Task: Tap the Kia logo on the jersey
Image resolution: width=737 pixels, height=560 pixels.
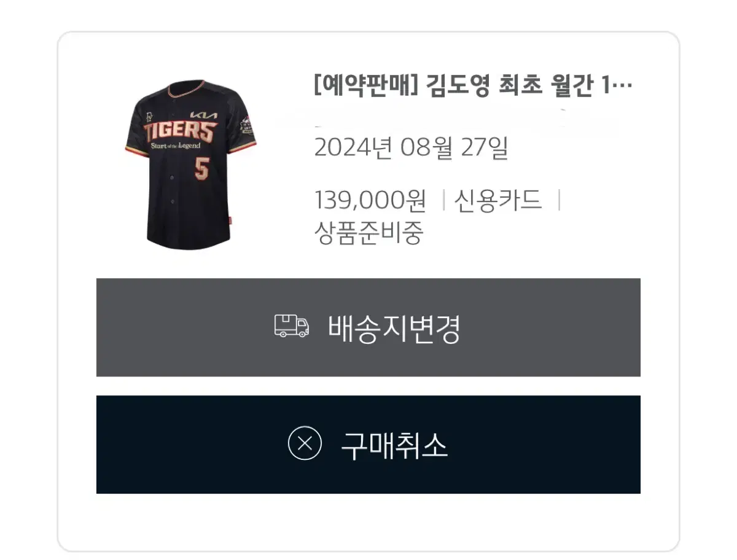Action: tap(203, 115)
